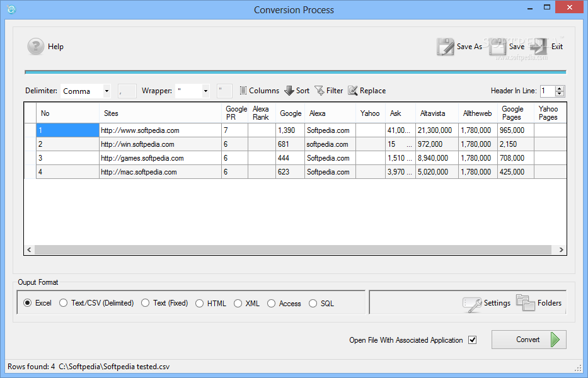Click the Alexa Rank column header
The image size is (588, 378).
click(262, 113)
